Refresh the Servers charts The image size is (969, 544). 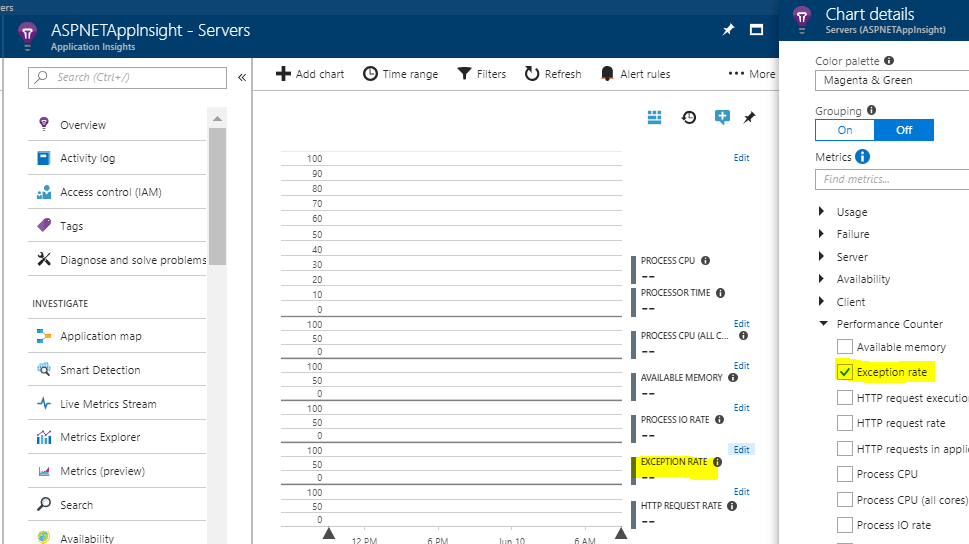click(553, 74)
